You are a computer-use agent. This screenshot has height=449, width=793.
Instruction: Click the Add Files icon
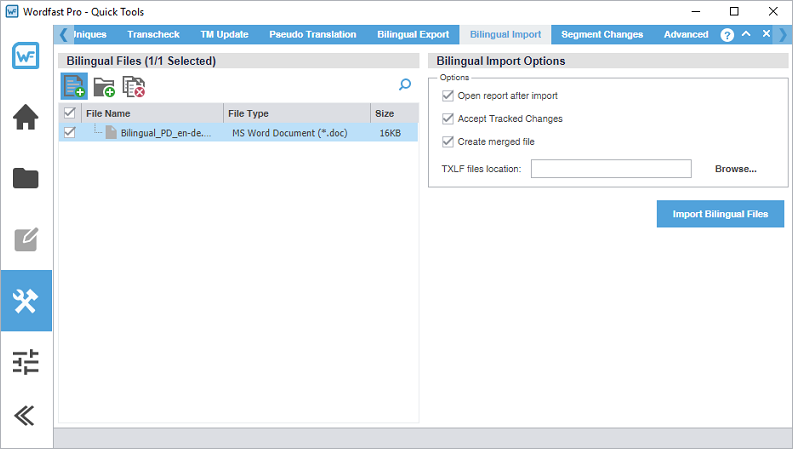coord(75,86)
